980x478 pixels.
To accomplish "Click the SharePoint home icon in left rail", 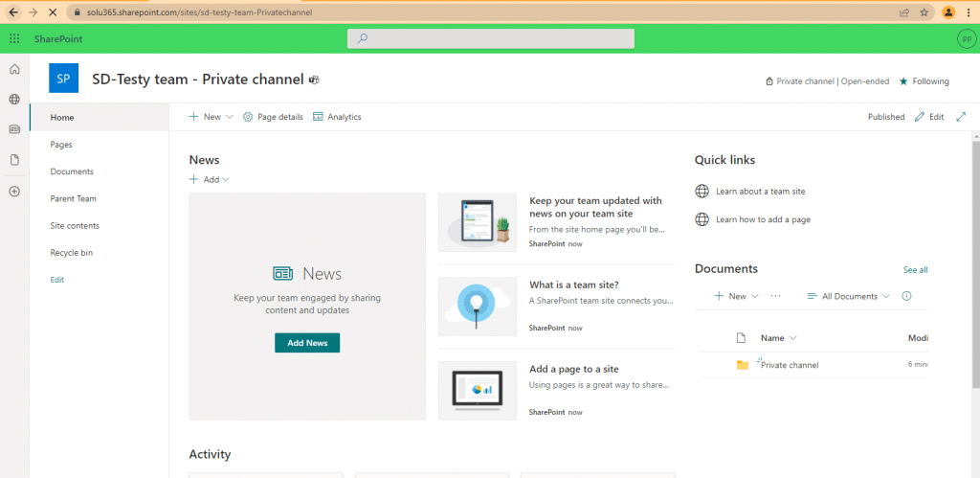I will [14, 69].
